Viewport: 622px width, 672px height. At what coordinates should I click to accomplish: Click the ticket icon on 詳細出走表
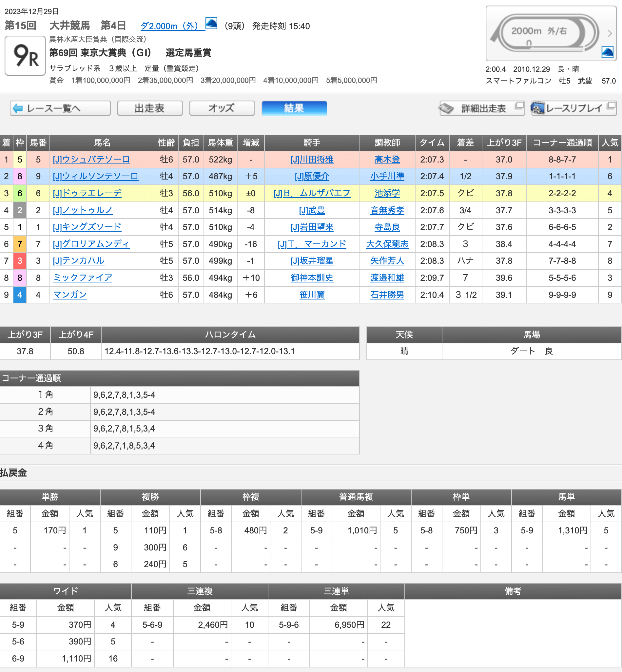click(447, 108)
